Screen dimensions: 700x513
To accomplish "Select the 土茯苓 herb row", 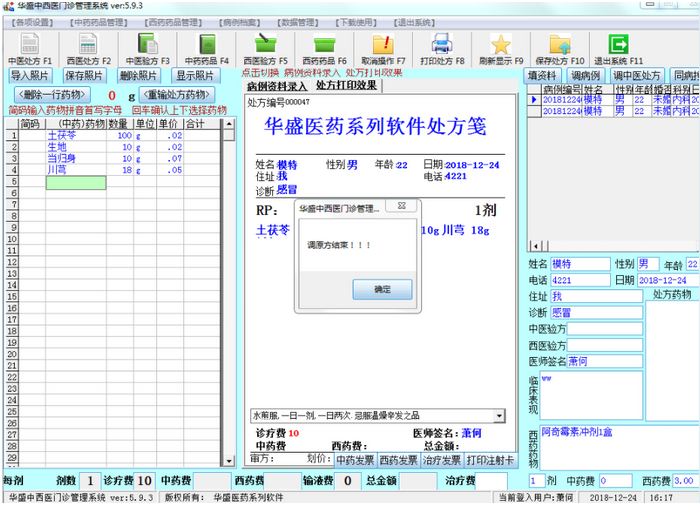I will pyautogui.click(x=113, y=135).
